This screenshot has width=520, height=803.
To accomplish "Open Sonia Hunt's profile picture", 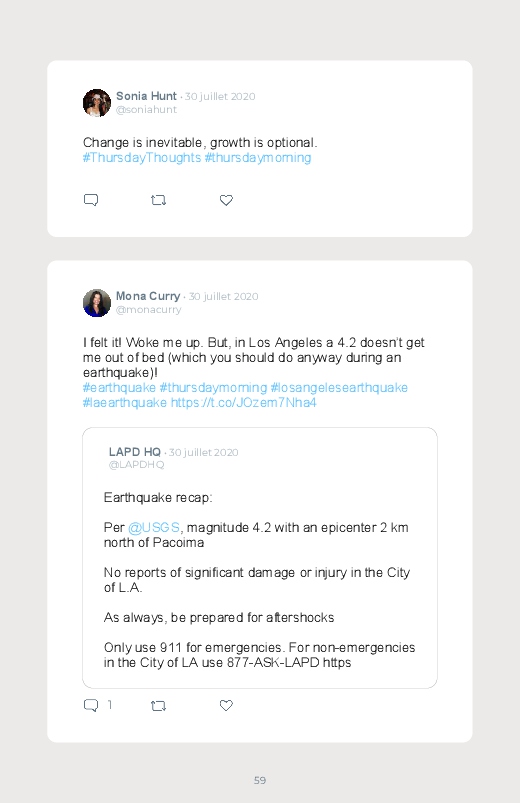I will (x=97, y=103).
